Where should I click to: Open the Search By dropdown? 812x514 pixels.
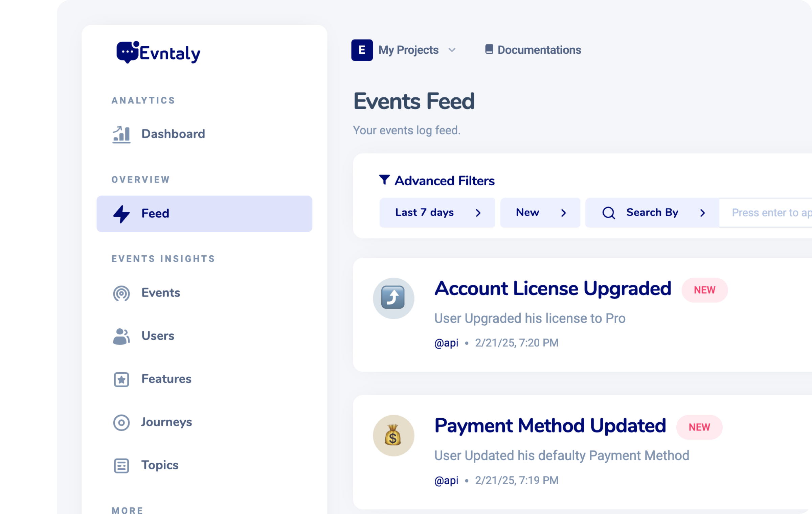click(x=652, y=212)
